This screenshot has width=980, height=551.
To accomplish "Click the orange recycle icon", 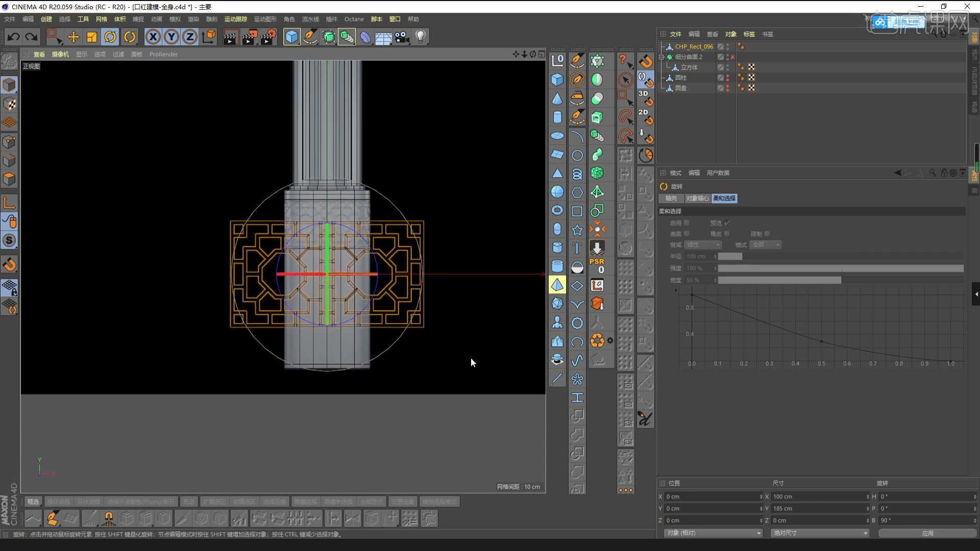I will pos(597,340).
